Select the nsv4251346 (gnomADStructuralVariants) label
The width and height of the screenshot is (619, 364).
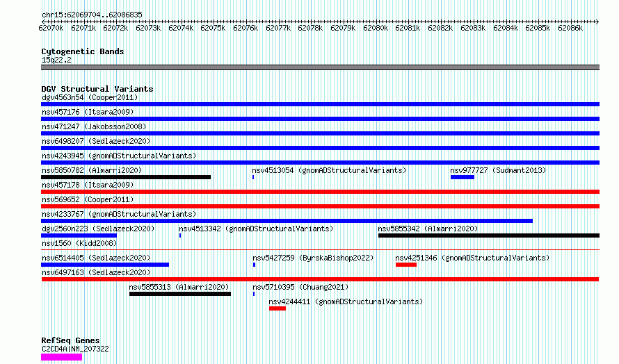[472, 258]
